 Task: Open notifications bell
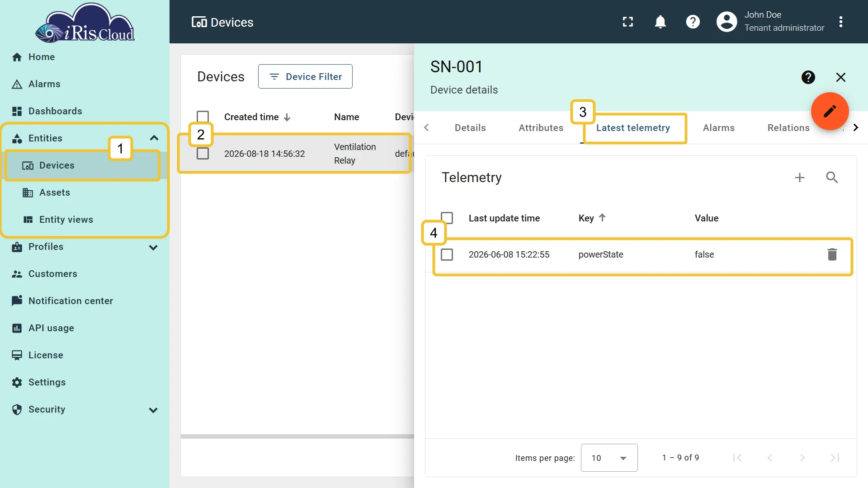(x=660, y=22)
